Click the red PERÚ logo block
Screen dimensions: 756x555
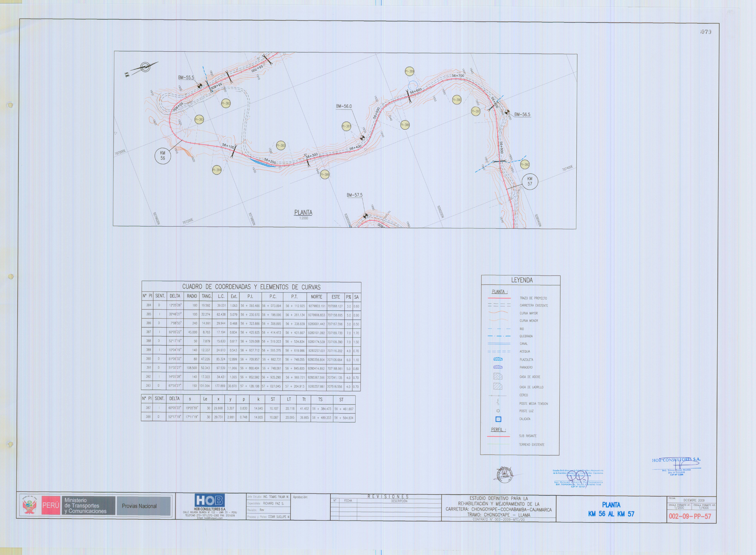(x=51, y=505)
